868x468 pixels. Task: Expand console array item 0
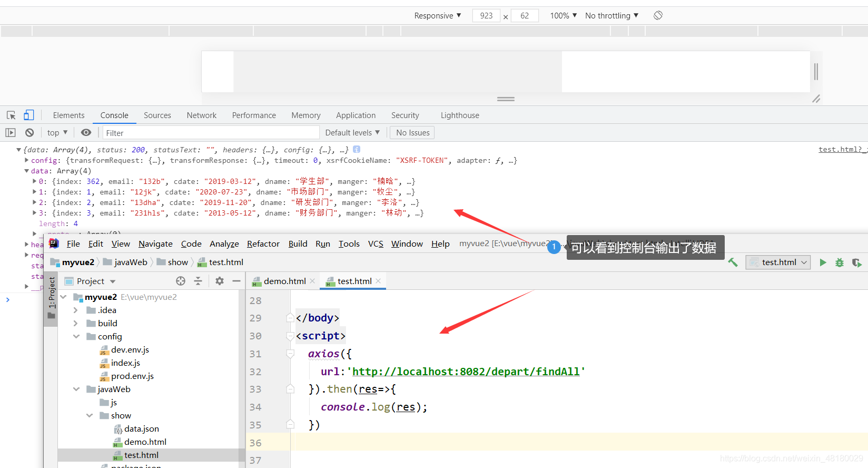point(34,181)
